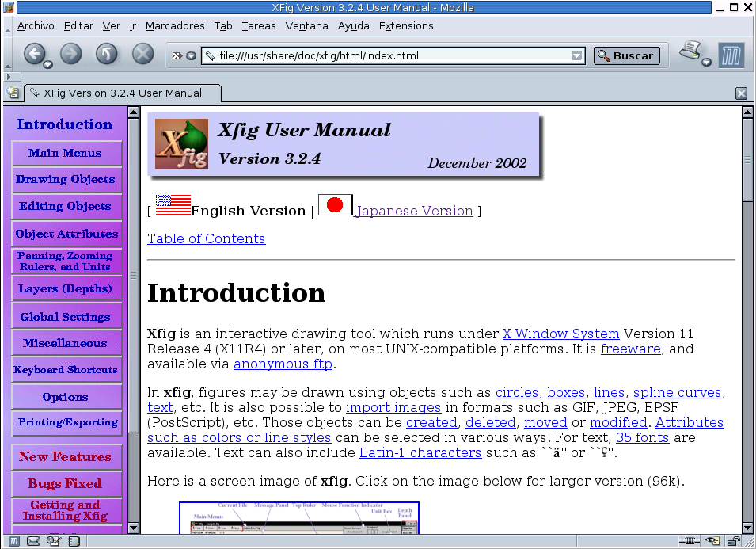Open the Extensions menu

pyautogui.click(x=406, y=26)
